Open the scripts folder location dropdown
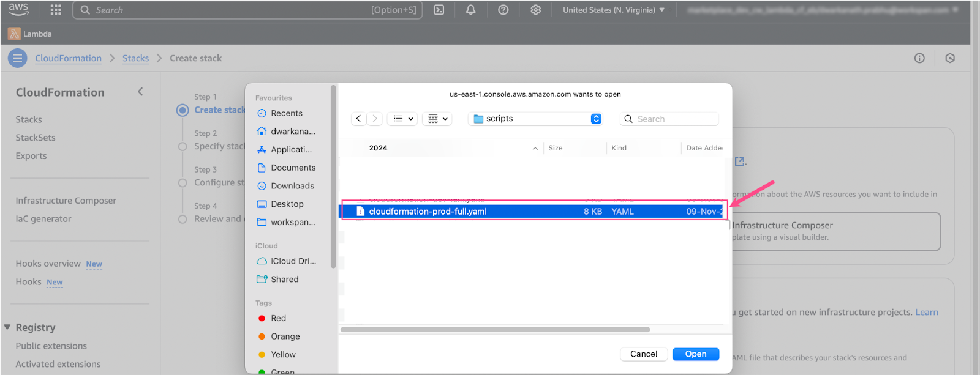980x375 pixels. (x=536, y=119)
